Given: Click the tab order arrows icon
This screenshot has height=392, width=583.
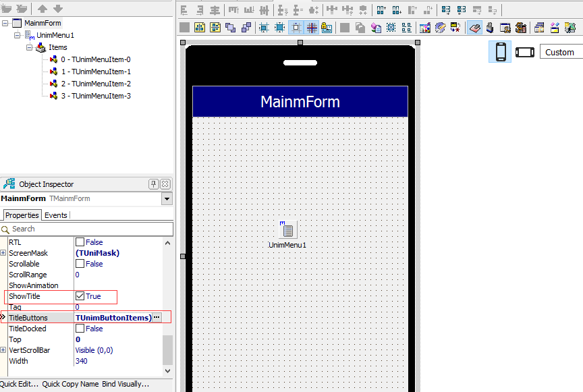Looking at the screenshot, I should (455, 28).
